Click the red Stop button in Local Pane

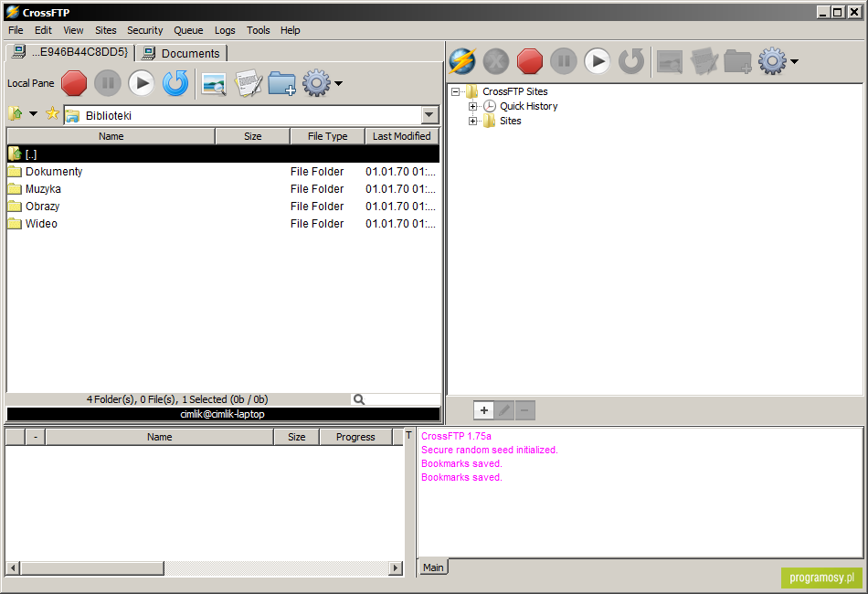coord(74,83)
